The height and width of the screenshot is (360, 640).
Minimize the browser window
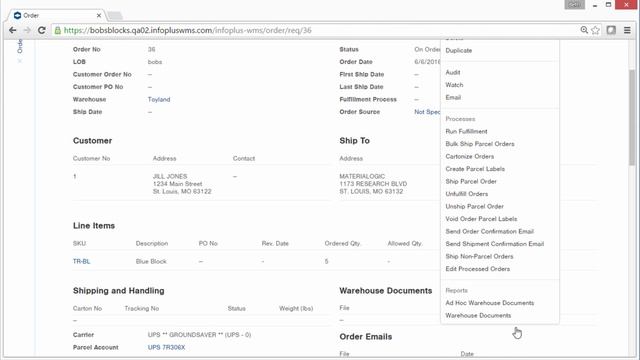(595, 5)
